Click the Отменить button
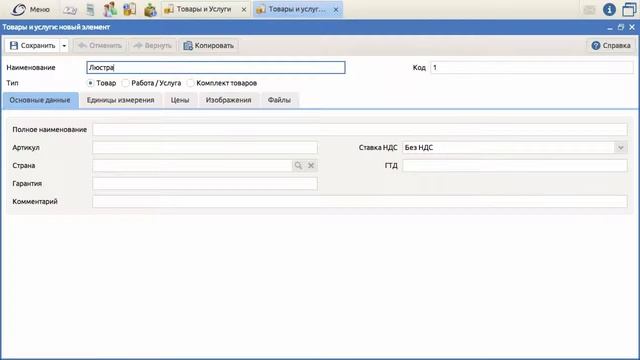Screen dimensions: 640x360 click(x=100, y=45)
